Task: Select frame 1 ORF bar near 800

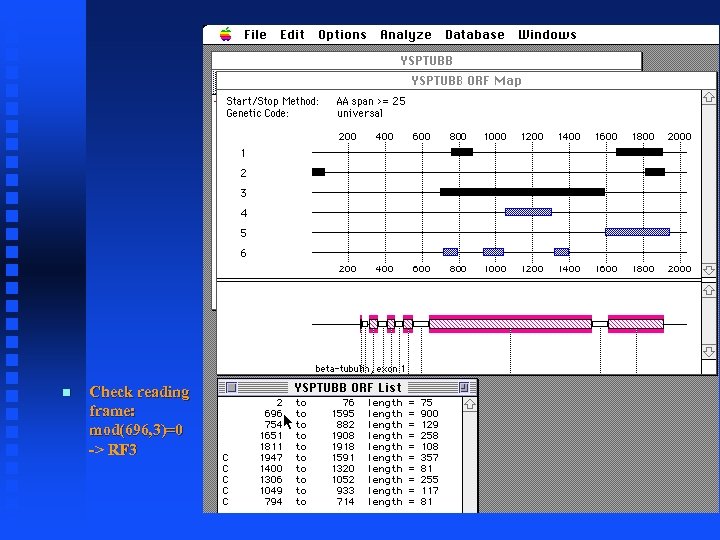Action: pos(462,152)
